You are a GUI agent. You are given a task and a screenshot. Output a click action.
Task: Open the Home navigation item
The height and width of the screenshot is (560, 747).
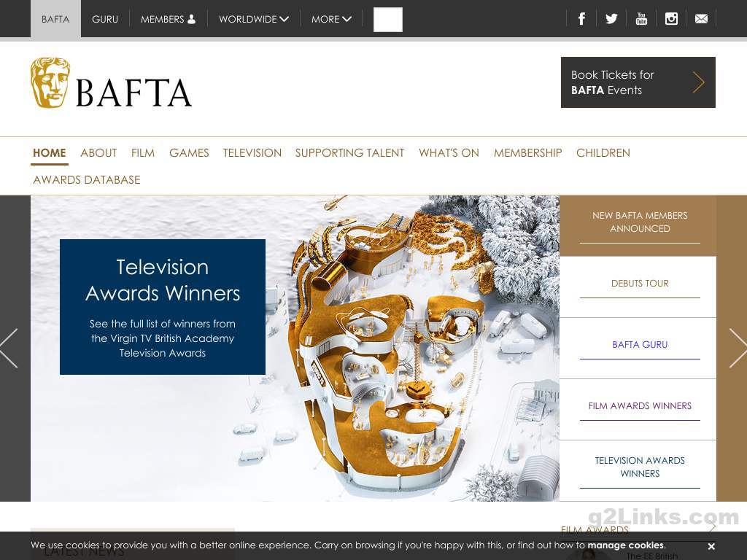(50, 153)
